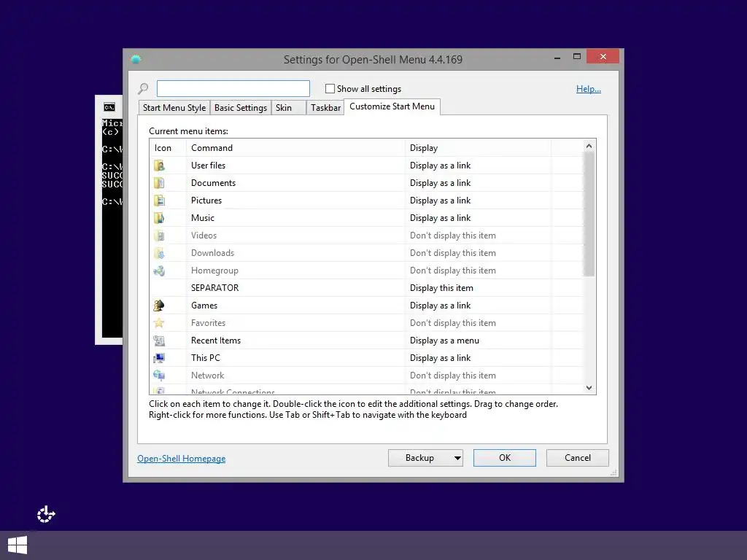Click the Network globe icon
The image size is (747, 560).
[159, 376]
